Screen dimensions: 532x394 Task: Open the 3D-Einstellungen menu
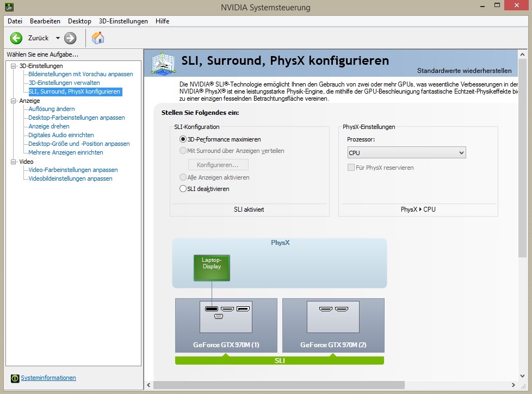point(123,21)
